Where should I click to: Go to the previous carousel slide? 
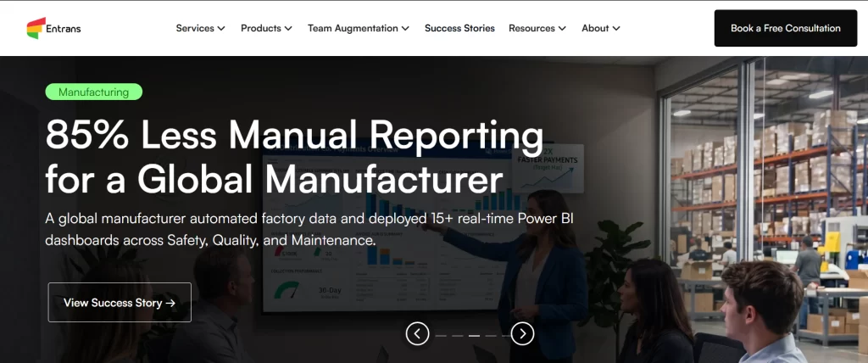pyautogui.click(x=417, y=333)
